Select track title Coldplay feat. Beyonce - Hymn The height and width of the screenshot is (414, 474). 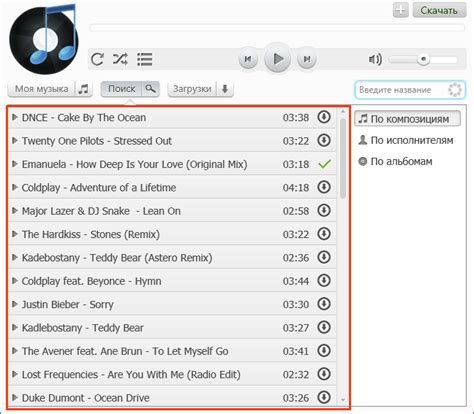91,281
